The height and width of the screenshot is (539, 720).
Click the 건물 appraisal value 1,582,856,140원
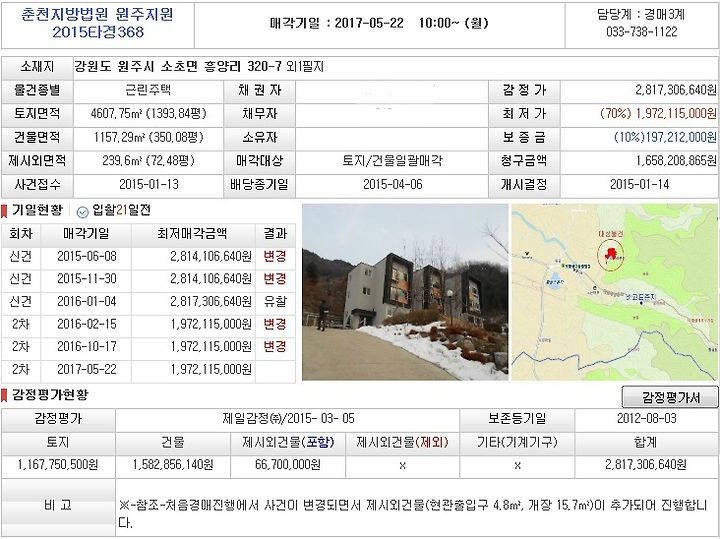click(173, 465)
